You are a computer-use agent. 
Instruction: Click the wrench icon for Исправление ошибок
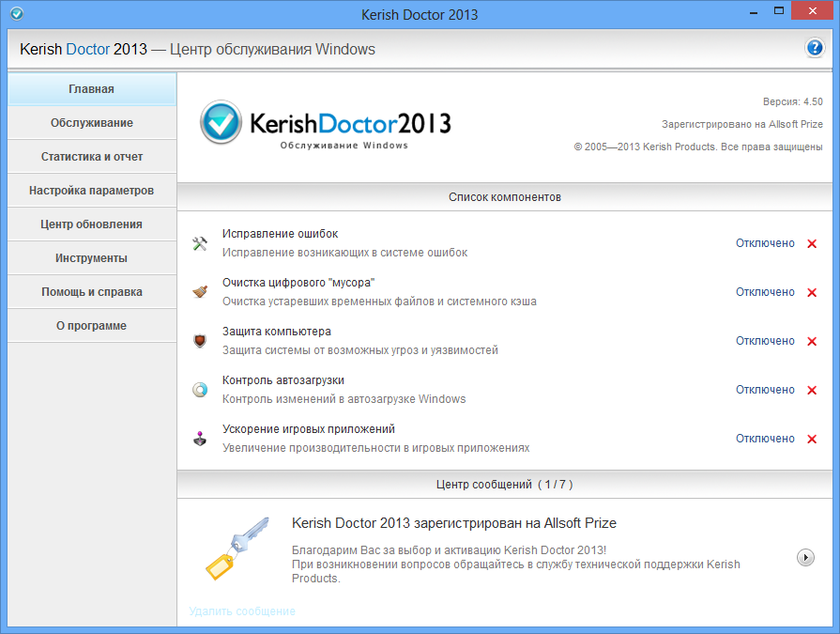[x=200, y=243]
